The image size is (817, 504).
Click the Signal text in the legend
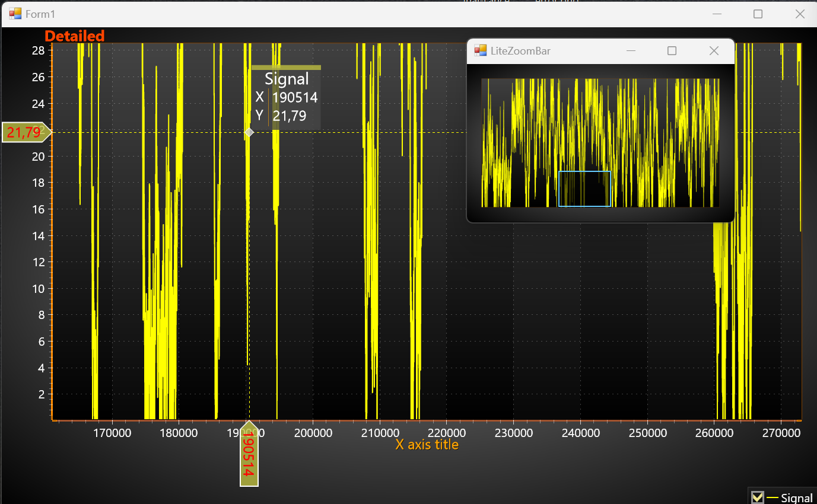tap(796, 497)
